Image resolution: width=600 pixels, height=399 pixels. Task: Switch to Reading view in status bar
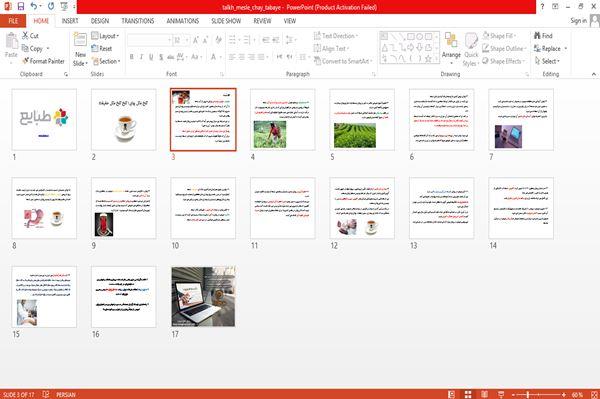pos(484,394)
